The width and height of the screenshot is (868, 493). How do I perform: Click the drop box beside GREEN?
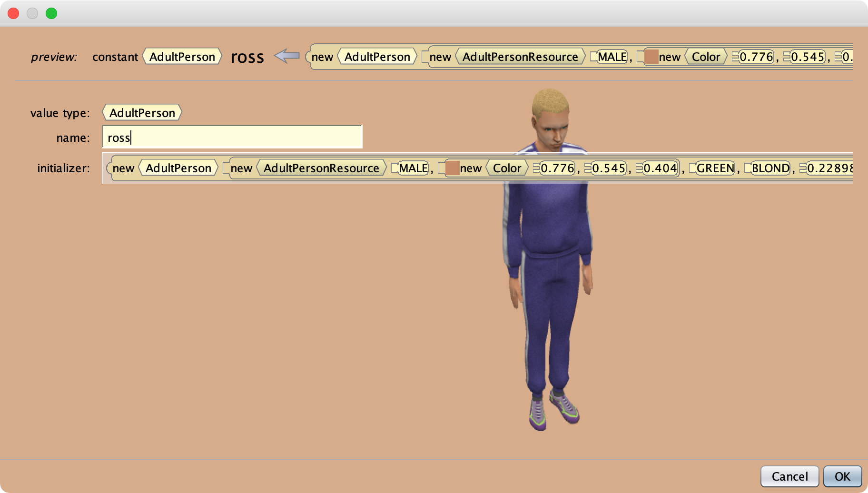click(693, 168)
